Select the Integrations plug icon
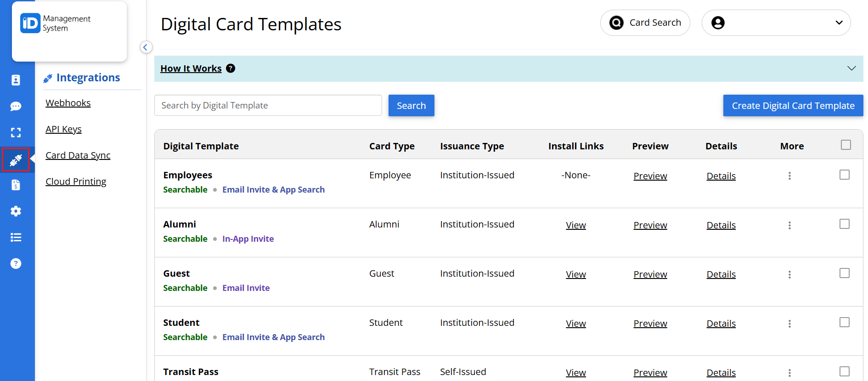The image size is (868, 381). 16,160
